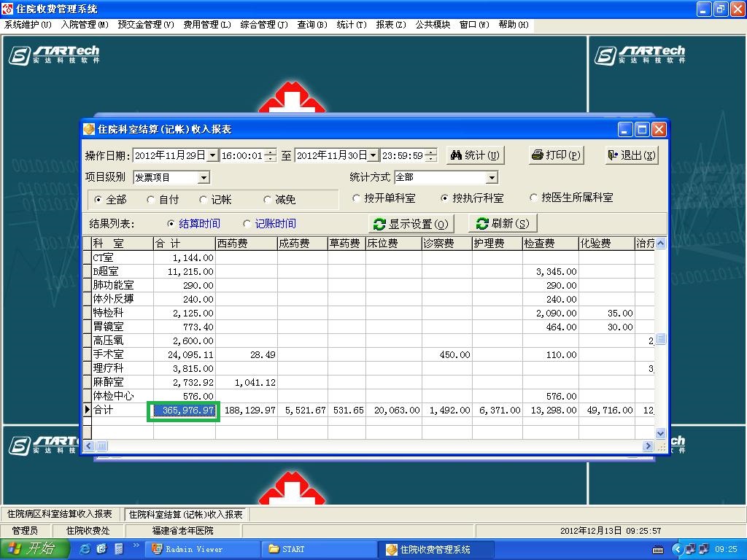Launch Internet Explorer from quick launch
The image size is (747, 560).
pos(85,549)
